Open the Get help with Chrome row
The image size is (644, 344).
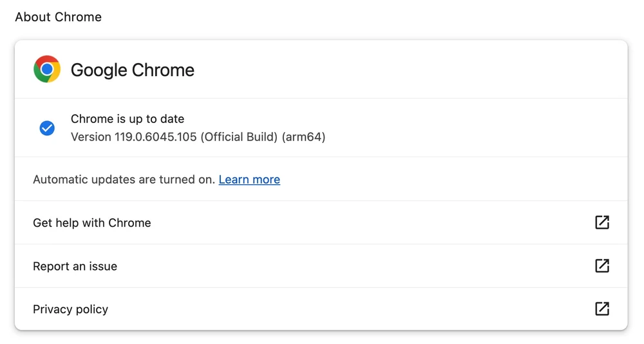(x=92, y=223)
